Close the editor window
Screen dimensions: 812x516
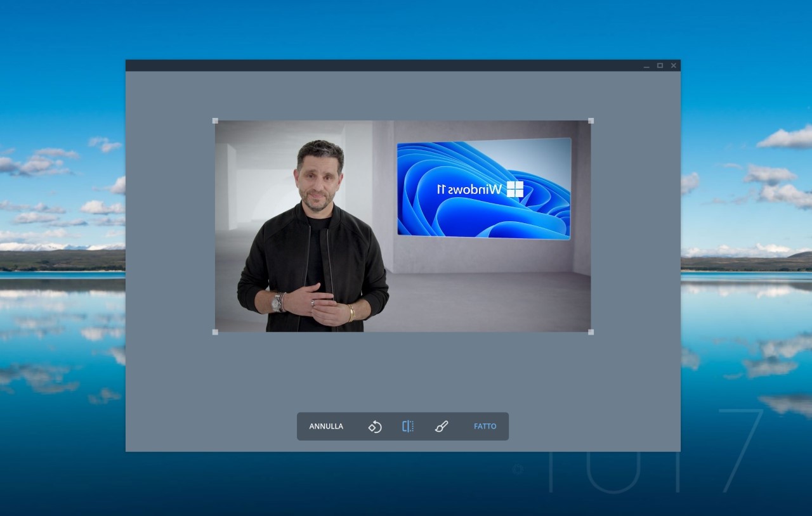tap(674, 65)
